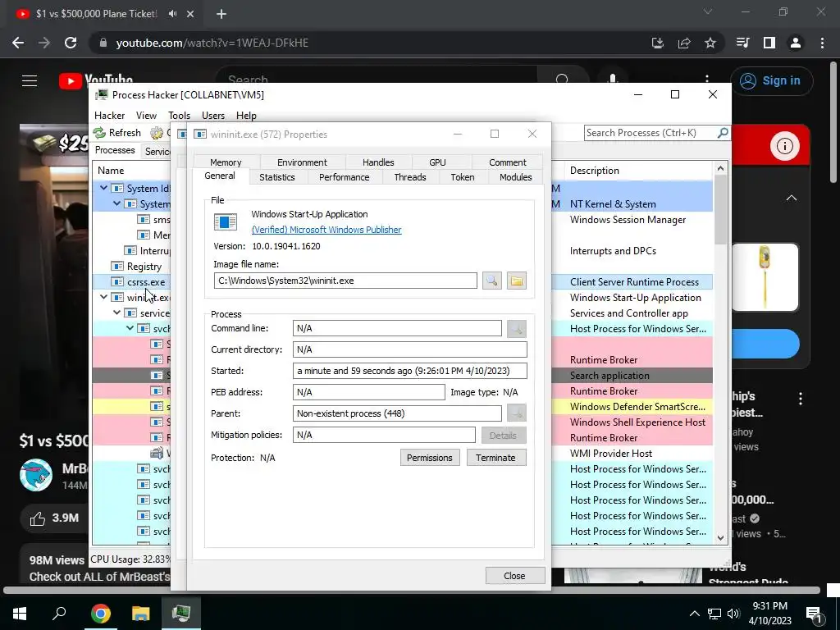This screenshot has width=840, height=630.
Task: Collapse the System Idle process tree node
Action: [104, 188]
